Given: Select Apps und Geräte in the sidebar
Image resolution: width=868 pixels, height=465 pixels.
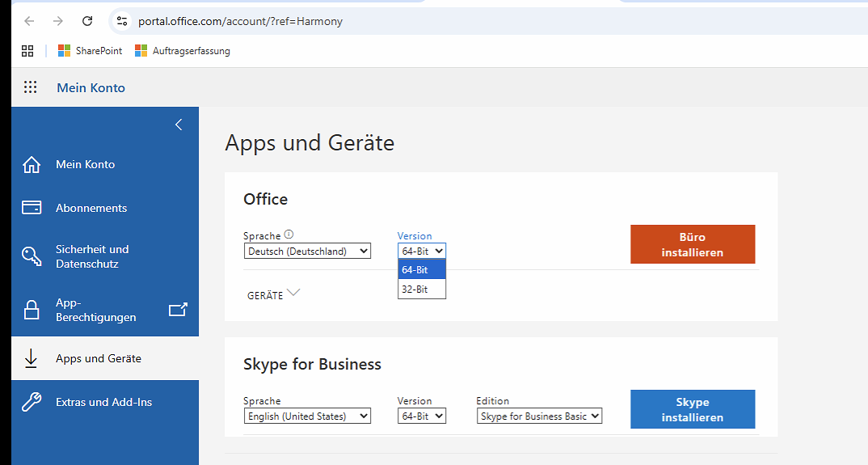Looking at the screenshot, I should pyautogui.click(x=99, y=358).
